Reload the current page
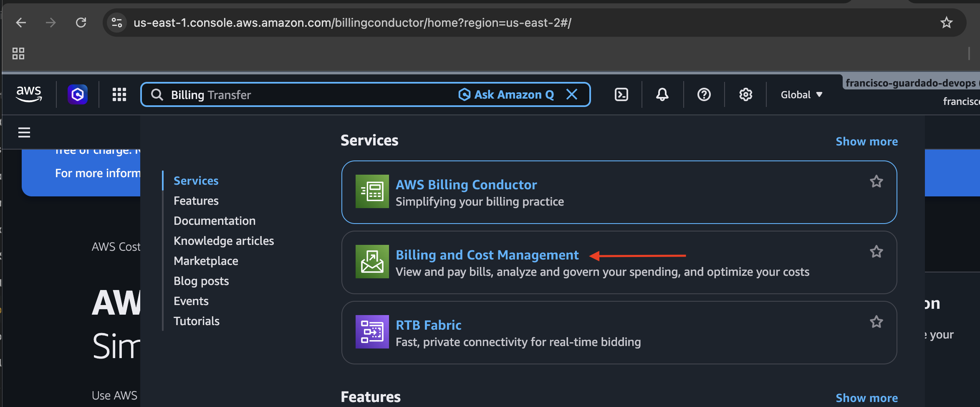Screen dimensions: 980x407 click(81, 23)
